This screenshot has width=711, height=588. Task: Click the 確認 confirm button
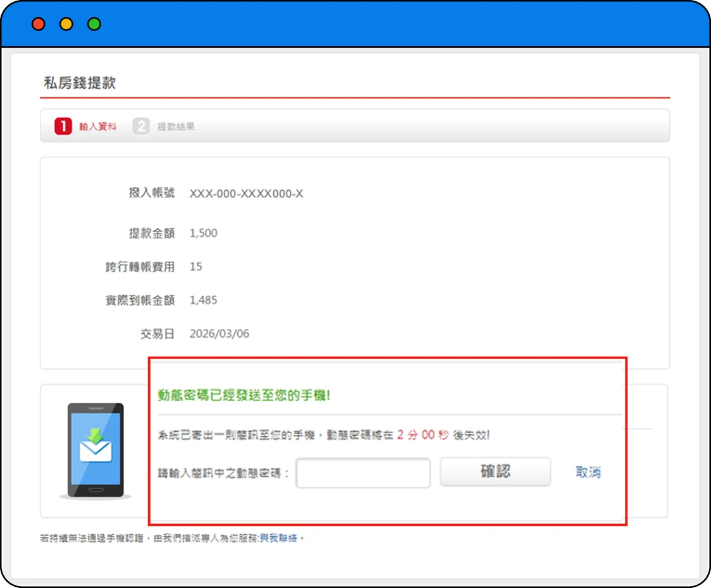[495, 472]
